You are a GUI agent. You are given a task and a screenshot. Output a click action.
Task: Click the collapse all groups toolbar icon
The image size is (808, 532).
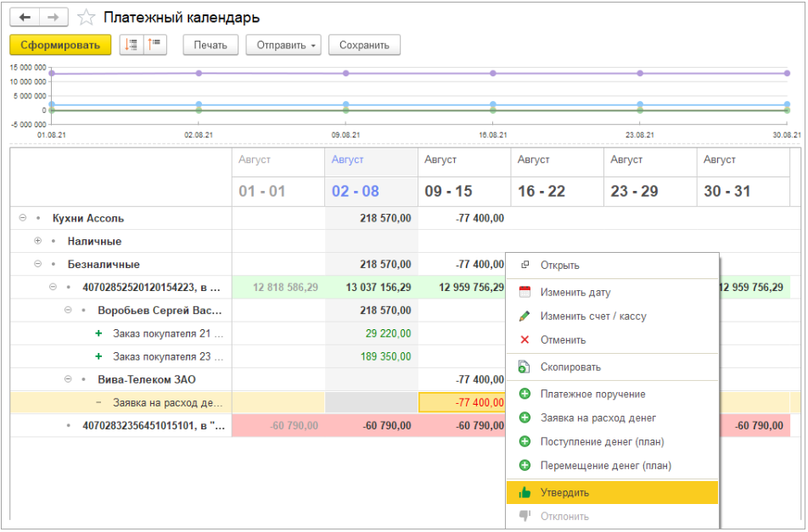tap(132, 45)
